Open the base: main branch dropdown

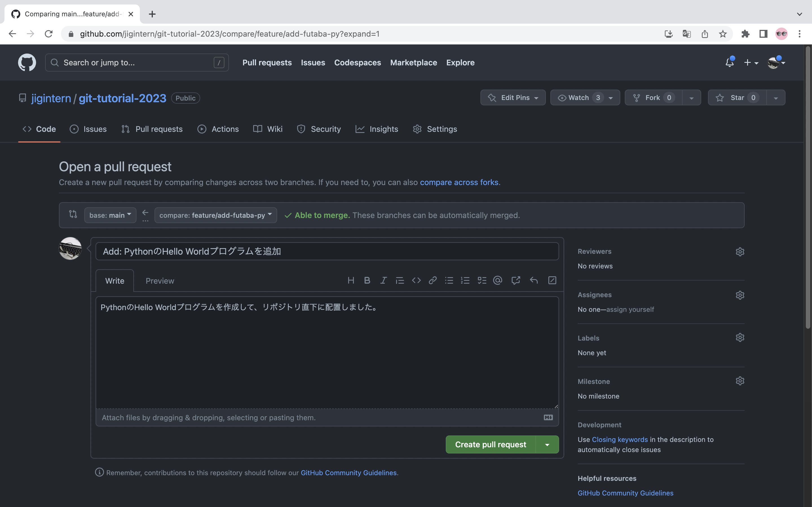pyautogui.click(x=110, y=215)
